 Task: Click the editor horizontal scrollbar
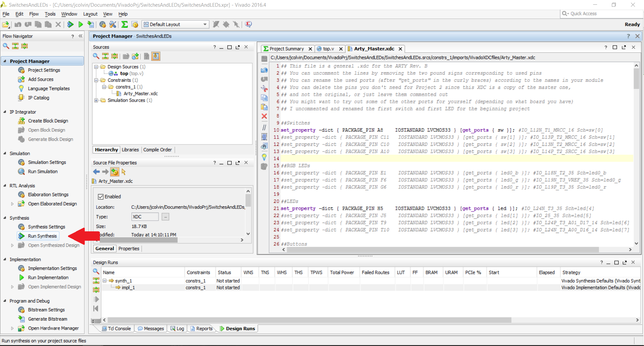point(441,249)
